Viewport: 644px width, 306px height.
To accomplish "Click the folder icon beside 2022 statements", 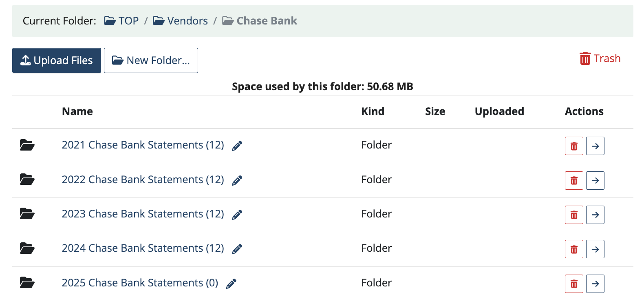I will coord(27,179).
